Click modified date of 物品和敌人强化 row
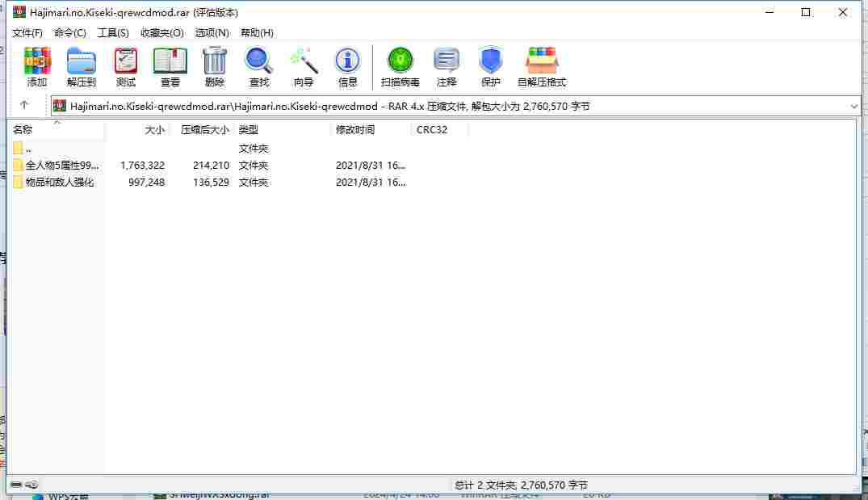Image resolution: width=868 pixels, height=500 pixels. (x=371, y=182)
